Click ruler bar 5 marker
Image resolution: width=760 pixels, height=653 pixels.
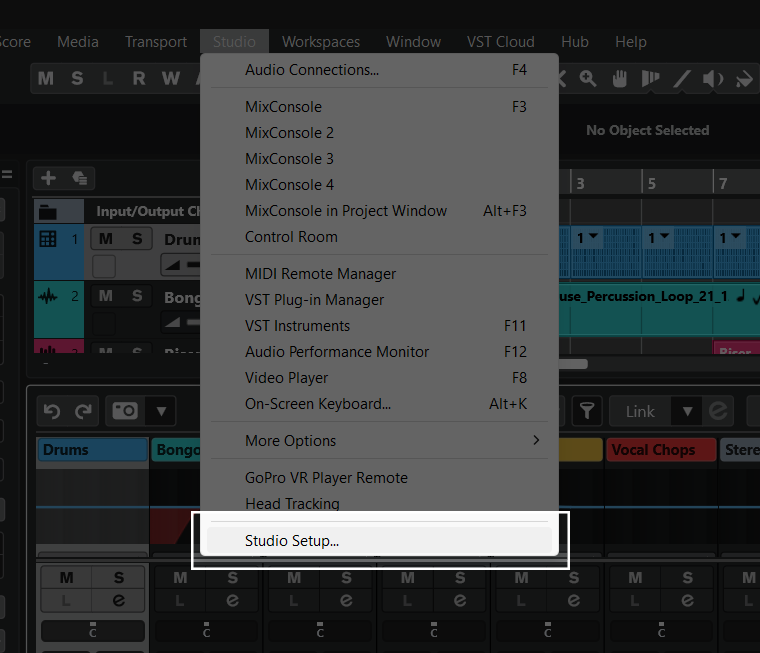tap(652, 183)
